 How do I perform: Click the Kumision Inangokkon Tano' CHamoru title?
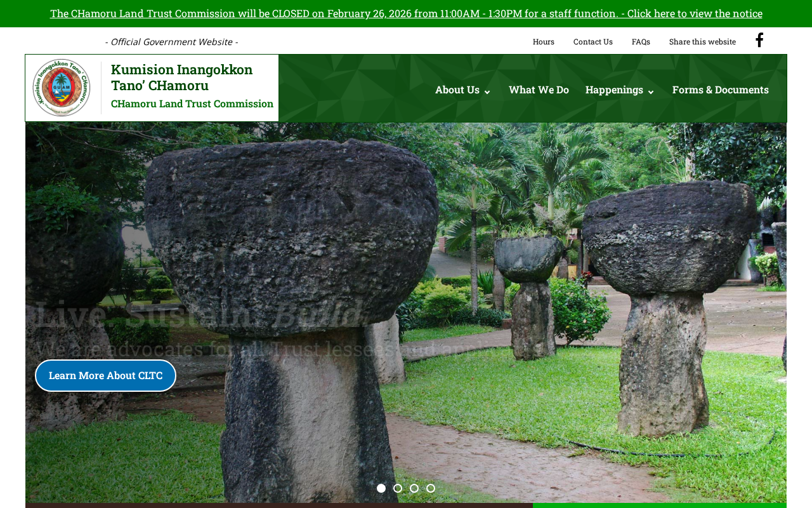[182, 77]
